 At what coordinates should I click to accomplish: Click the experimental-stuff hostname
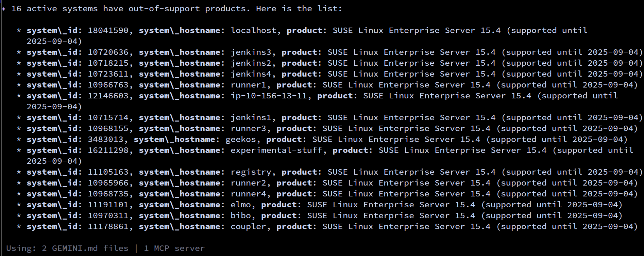coord(276,150)
